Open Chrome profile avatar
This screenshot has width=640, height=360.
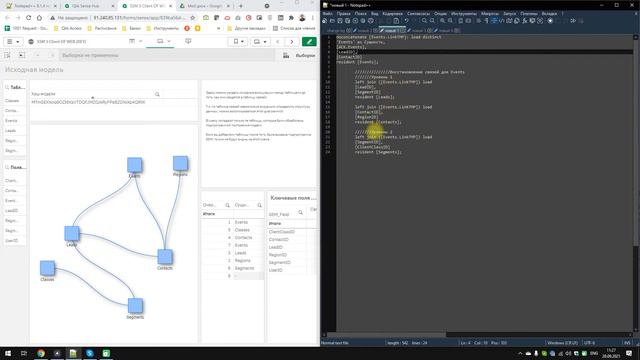tap(302, 18)
